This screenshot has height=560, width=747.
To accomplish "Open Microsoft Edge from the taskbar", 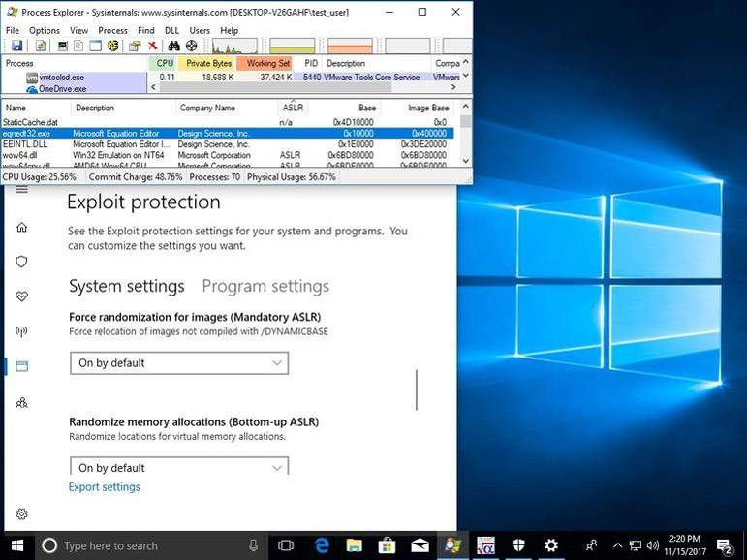I will tap(321, 545).
